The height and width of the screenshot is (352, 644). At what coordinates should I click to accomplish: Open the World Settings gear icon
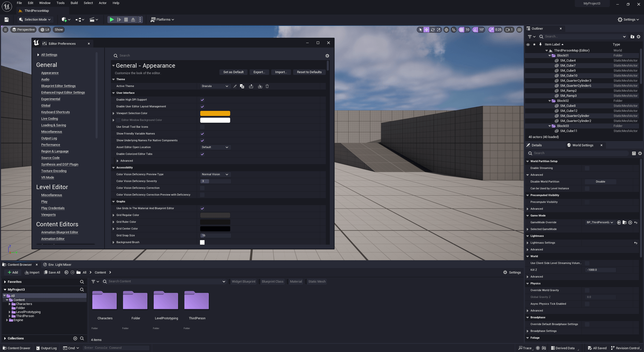640,153
